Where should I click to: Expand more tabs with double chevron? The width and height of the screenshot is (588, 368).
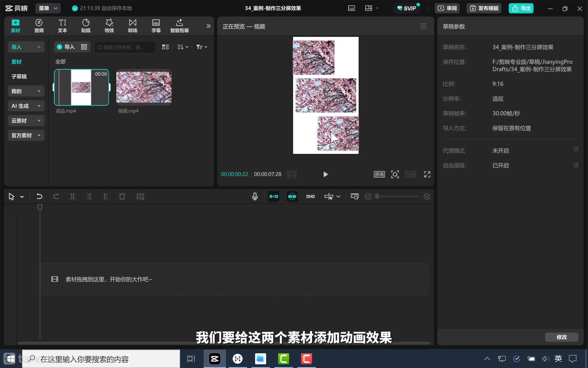pos(209,26)
